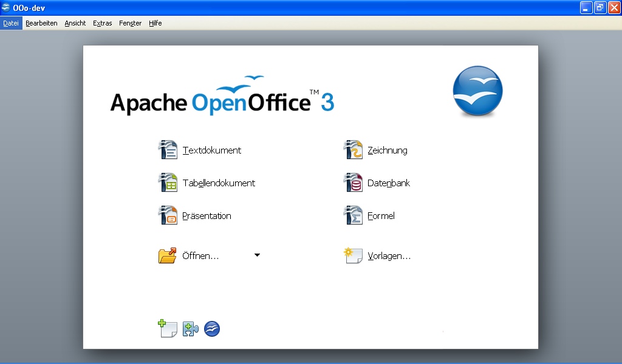Minimize the OOo-dev window
622x364 pixels.
[586, 7]
